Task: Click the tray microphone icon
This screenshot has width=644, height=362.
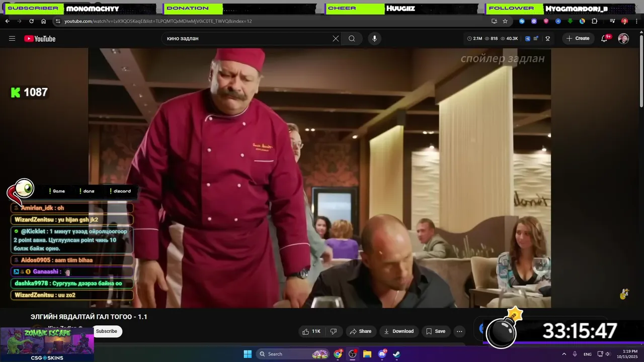Action: click(575, 354)
